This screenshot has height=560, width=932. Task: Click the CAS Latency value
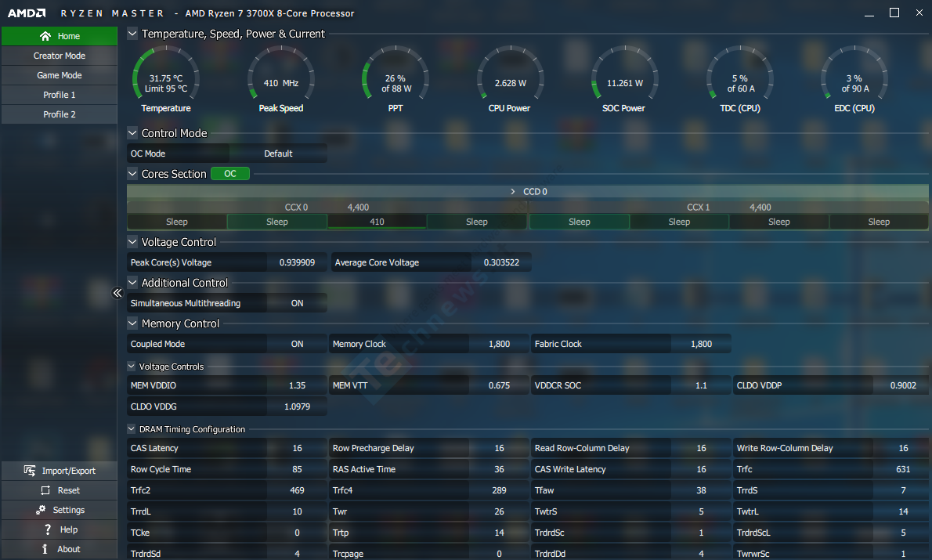coord(297,448)
